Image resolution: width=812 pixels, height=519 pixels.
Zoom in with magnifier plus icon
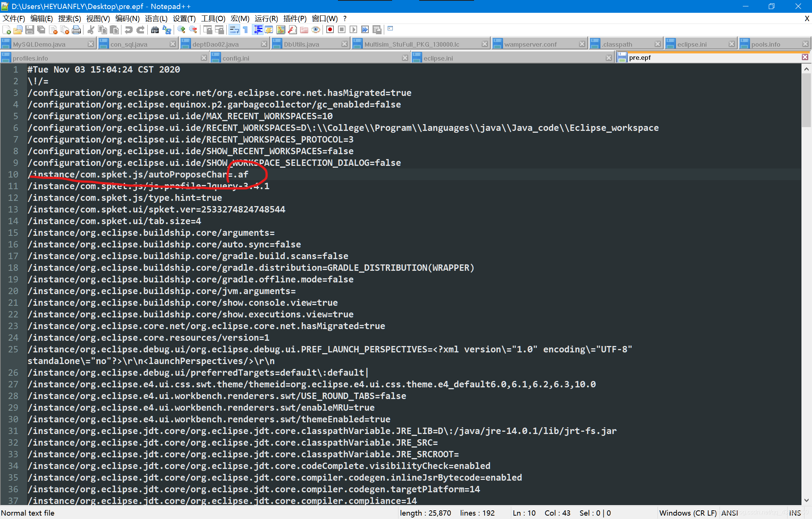point(181,30)
